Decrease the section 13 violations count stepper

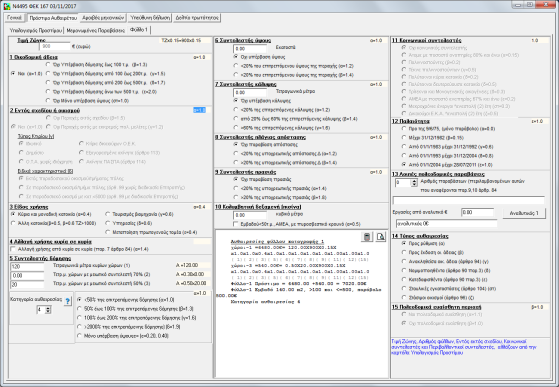414,185
